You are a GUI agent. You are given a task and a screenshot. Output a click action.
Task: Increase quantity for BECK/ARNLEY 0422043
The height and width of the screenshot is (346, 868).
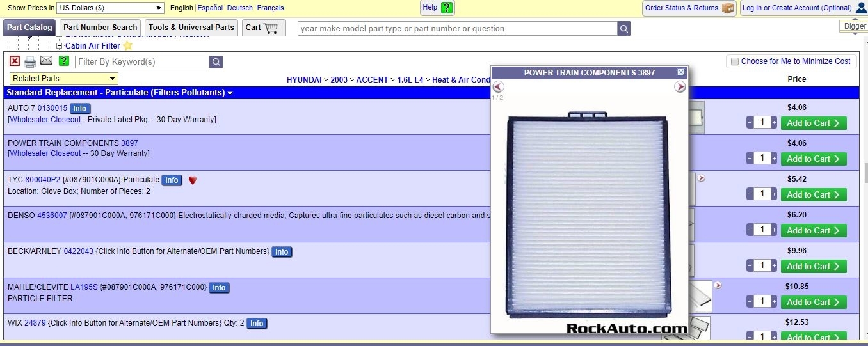pyautogui.click(x=774, y=266)
